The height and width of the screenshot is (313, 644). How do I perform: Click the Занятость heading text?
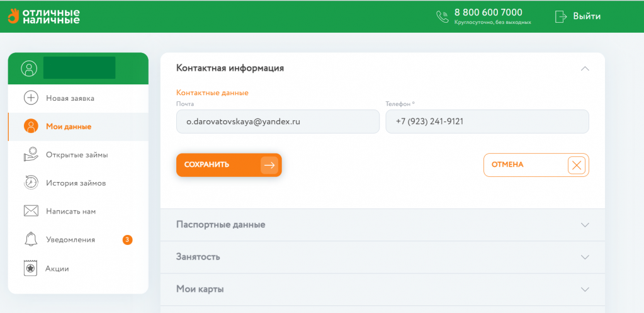coord(198,257)
